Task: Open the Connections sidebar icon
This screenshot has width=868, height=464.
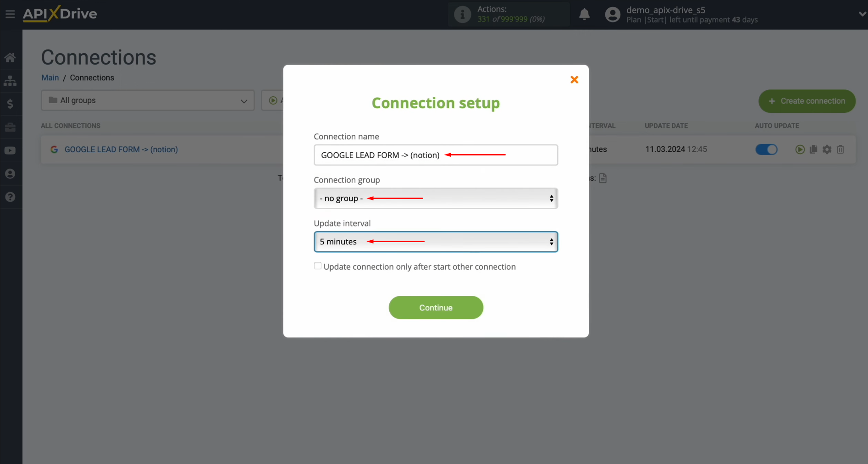Action: 10,81
